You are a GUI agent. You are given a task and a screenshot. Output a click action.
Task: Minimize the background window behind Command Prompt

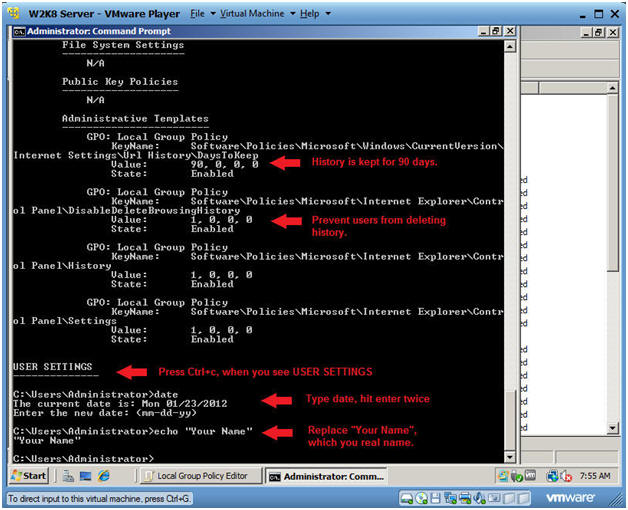[x=587, y=32]
